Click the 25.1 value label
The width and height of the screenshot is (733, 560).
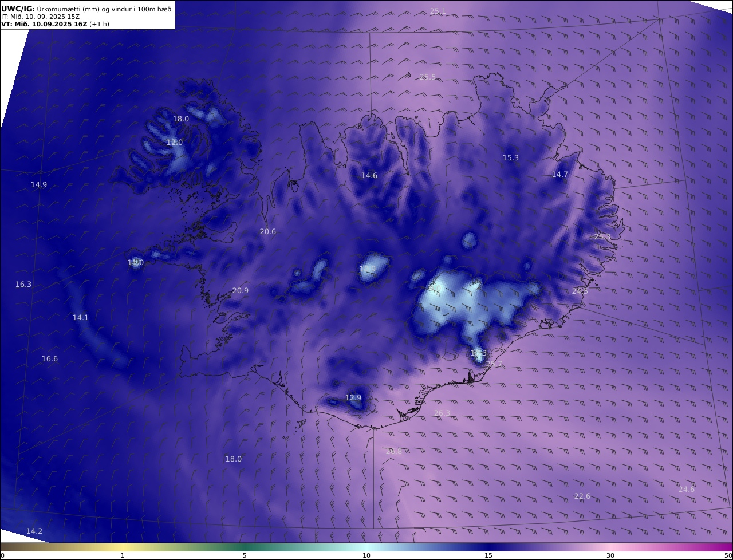pyautogui.click(x=438, y=11)
